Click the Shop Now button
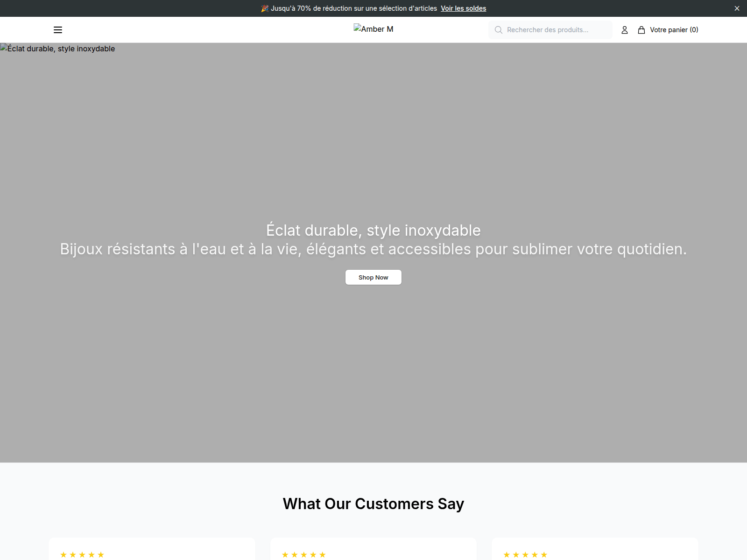Viewport: 747px width, 560px height. coord(373,277)
